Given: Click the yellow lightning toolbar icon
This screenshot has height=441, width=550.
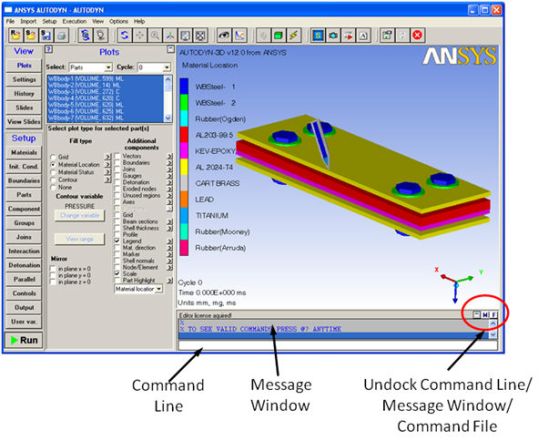Looking at the screenshot, I should pyautogui.click(x=294, y=35).
